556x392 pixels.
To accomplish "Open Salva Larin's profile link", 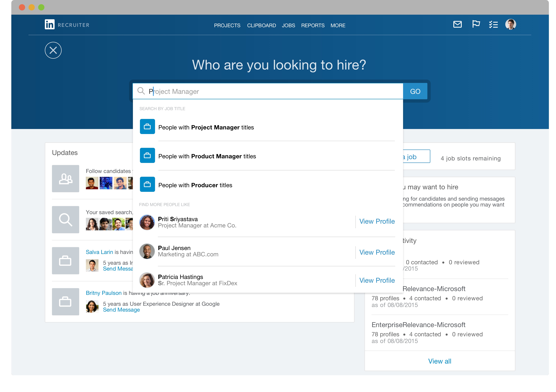I will pos(99,252).
